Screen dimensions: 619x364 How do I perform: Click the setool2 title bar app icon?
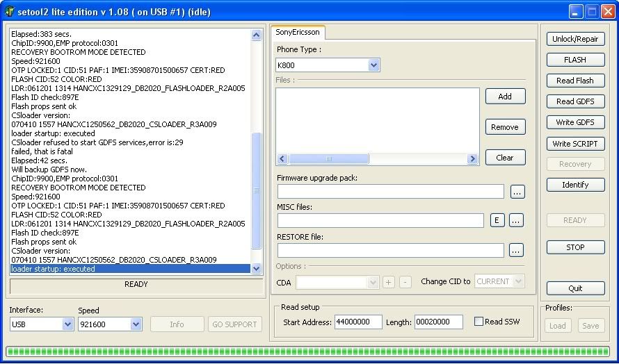(8, 11)
